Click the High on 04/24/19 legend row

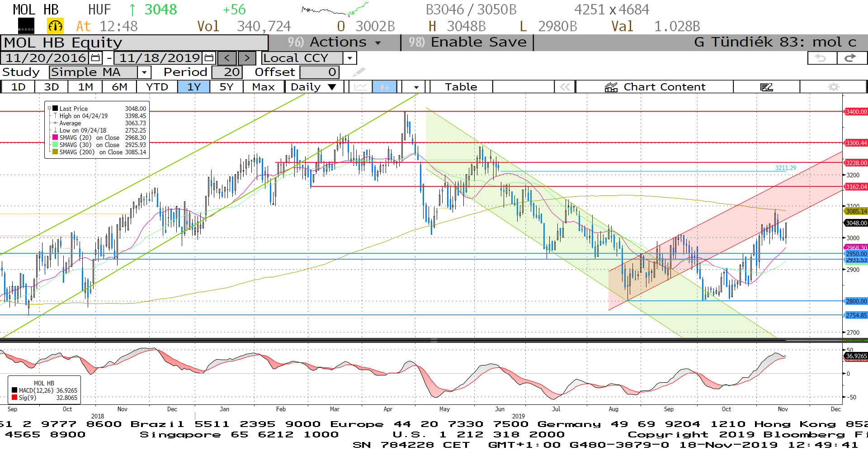(x=99, y=116)
